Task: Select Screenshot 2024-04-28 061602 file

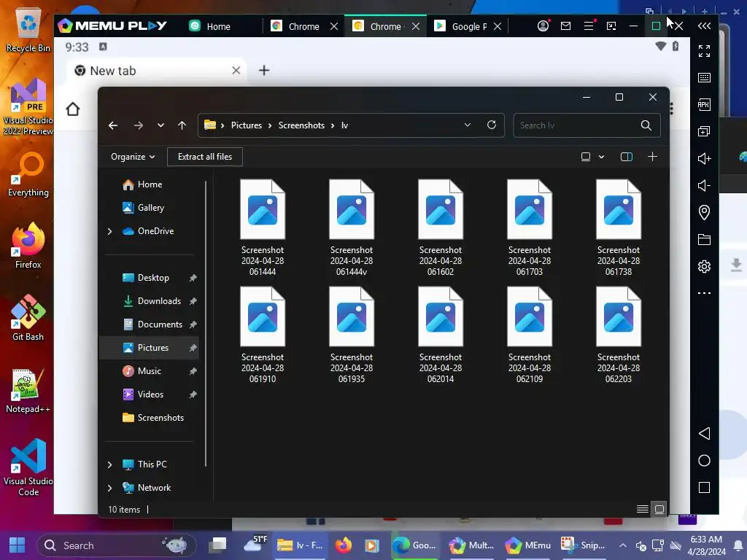Action: 441,227
